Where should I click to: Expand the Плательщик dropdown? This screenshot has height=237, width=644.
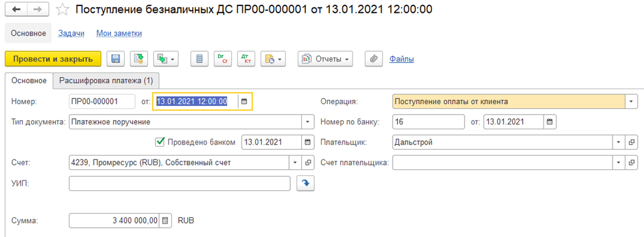[x=619, y=142]
